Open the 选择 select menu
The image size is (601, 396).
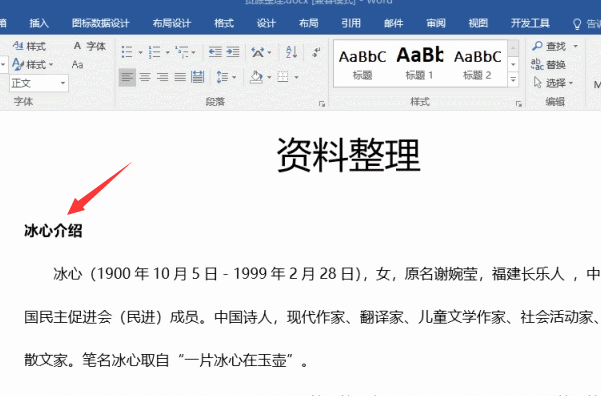tap(553, 82)
